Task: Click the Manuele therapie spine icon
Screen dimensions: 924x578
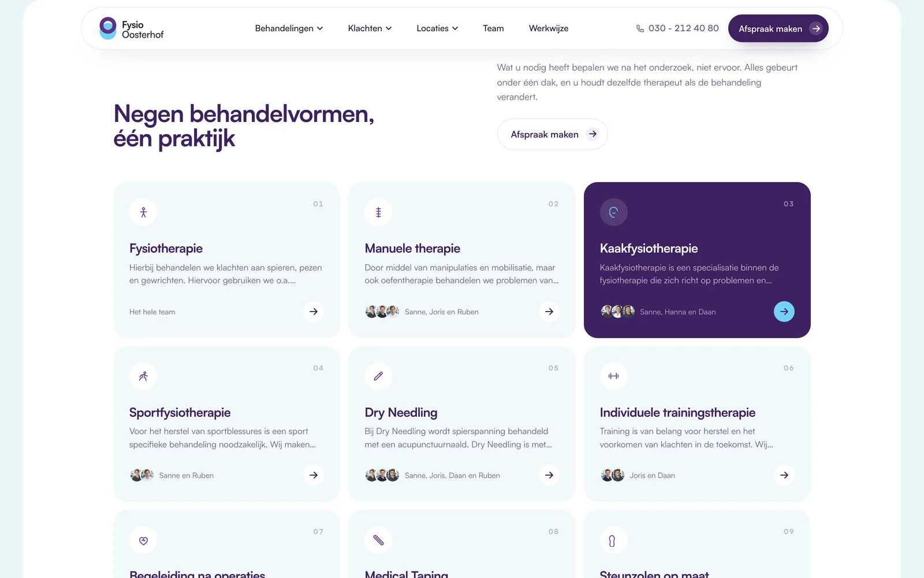Action: point(378,212)
